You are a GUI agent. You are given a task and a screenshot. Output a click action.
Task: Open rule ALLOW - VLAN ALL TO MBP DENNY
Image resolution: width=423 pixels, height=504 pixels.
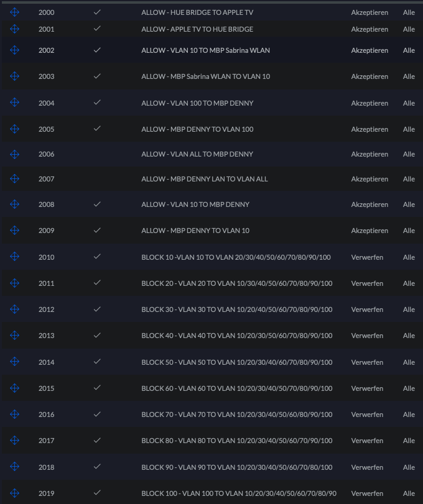197,154
